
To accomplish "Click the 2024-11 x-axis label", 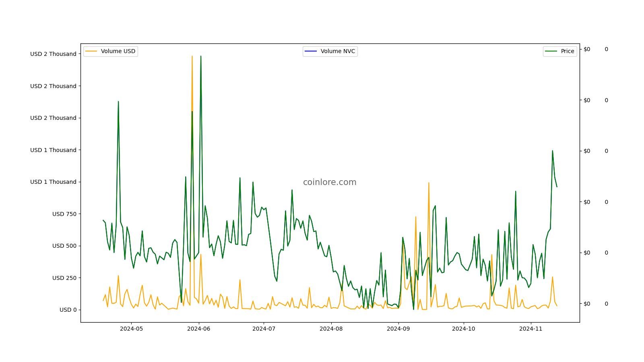I will (x=531, y=329).
